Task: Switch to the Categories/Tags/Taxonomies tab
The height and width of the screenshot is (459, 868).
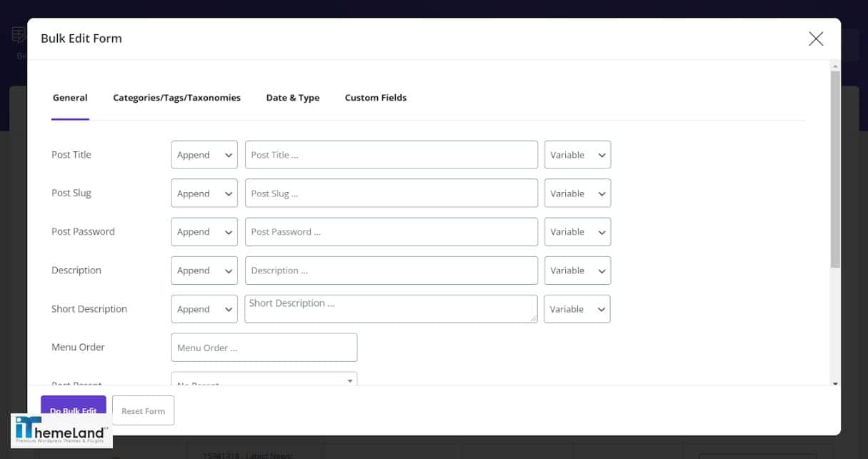Action: 176,98
